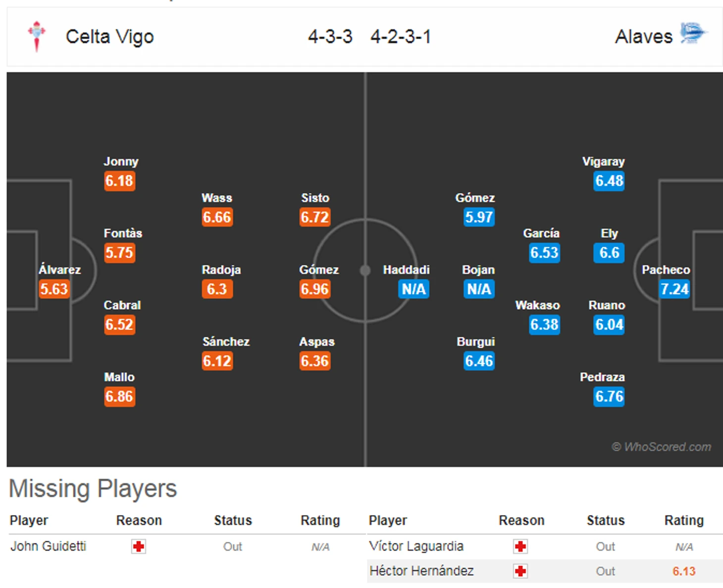Click the Alaves club crest icon

pyautogui.click(x=693, y=33)
